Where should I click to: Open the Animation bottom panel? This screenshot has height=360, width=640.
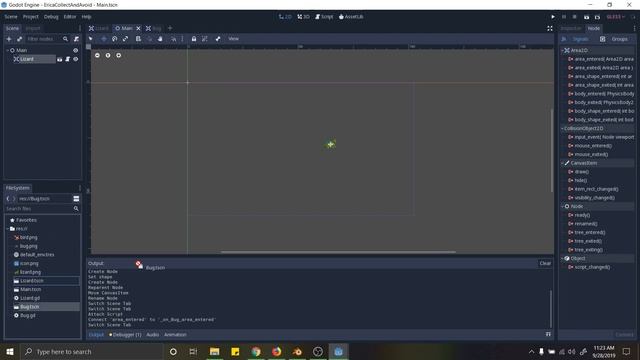click(175, 335)
